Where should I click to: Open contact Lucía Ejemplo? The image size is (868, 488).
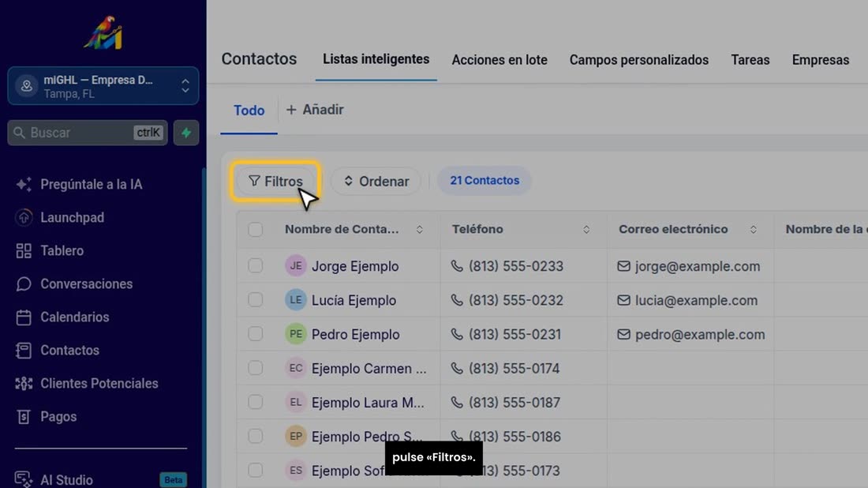[354, 300]
